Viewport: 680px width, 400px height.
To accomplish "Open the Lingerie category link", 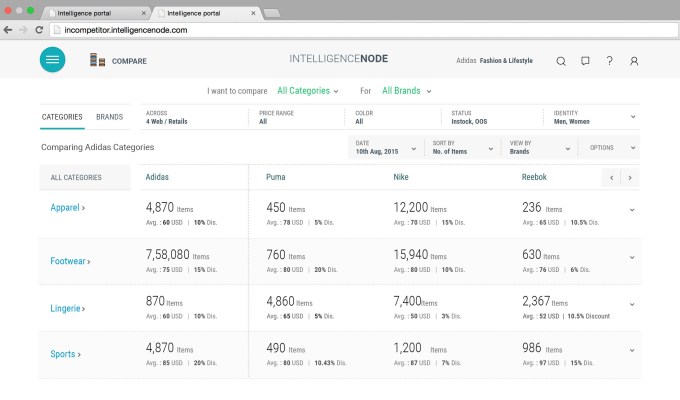I will pyautogui.click(x=68, y=308).
